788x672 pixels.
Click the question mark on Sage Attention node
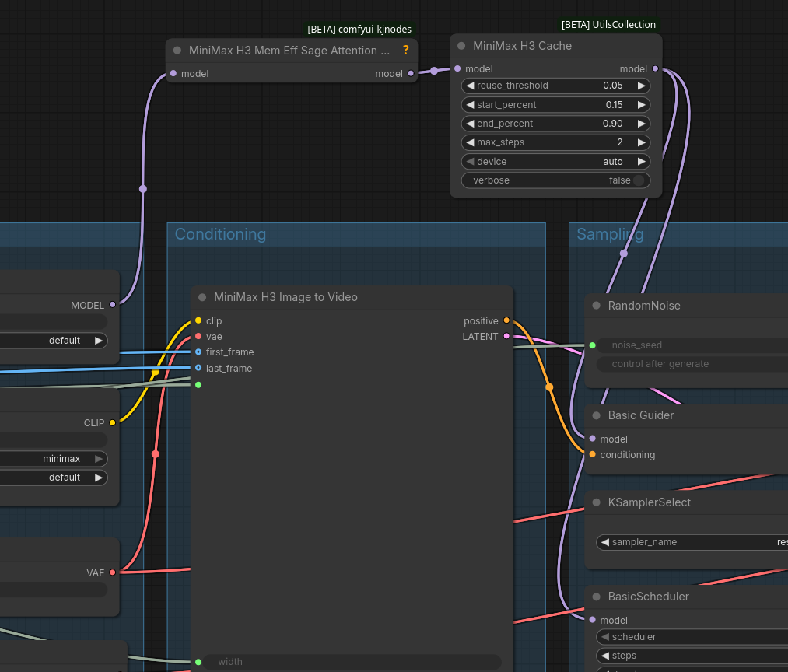[x=405, y=51]
